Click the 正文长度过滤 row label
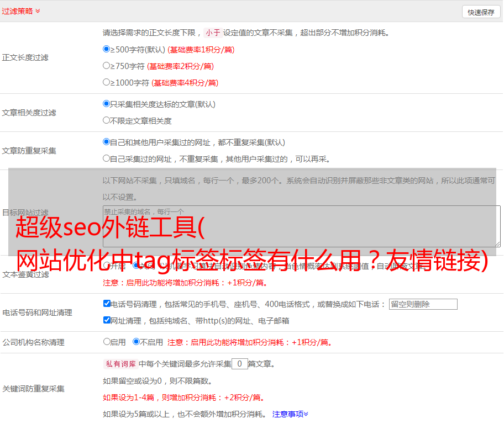 click(25, 57)
